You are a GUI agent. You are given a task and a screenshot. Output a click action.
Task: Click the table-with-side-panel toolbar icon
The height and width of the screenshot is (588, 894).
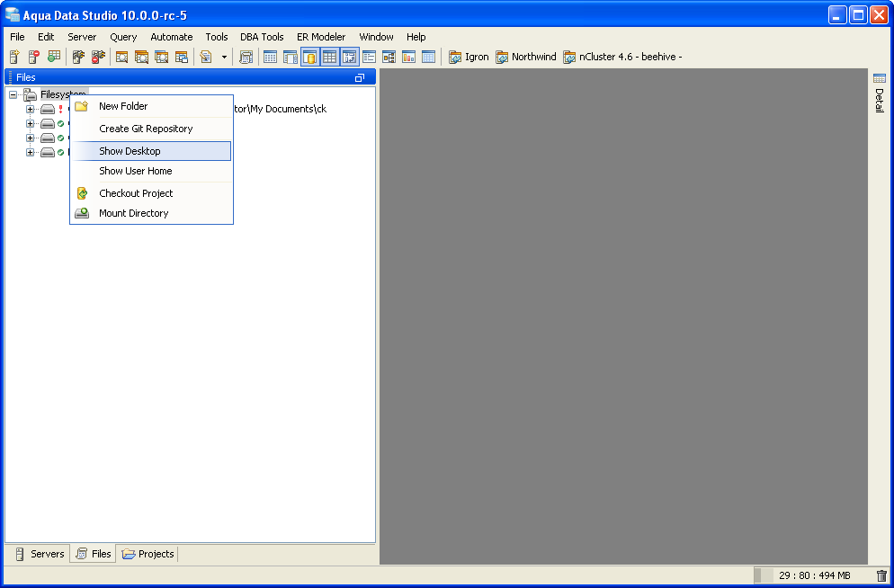[x=291, y=57]
